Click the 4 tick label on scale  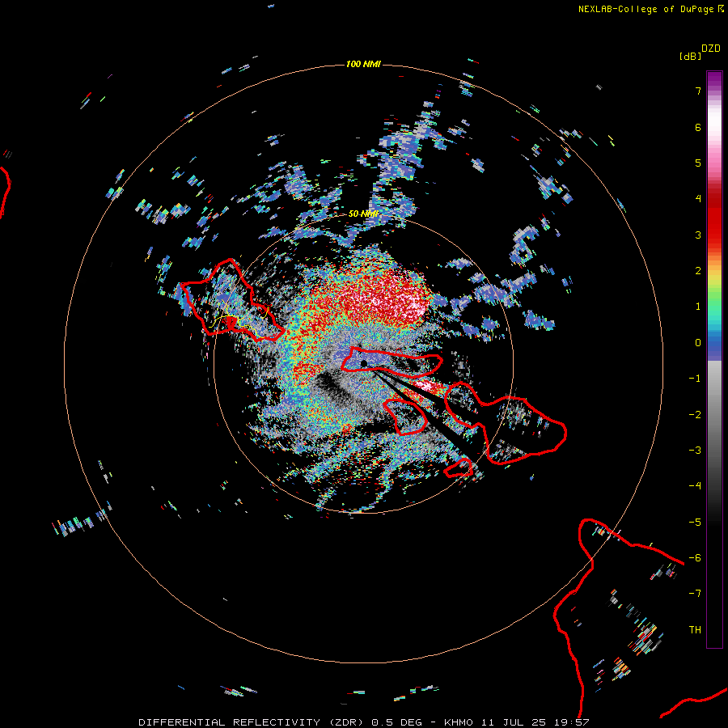pyautogui.click(x=698, y=199)
